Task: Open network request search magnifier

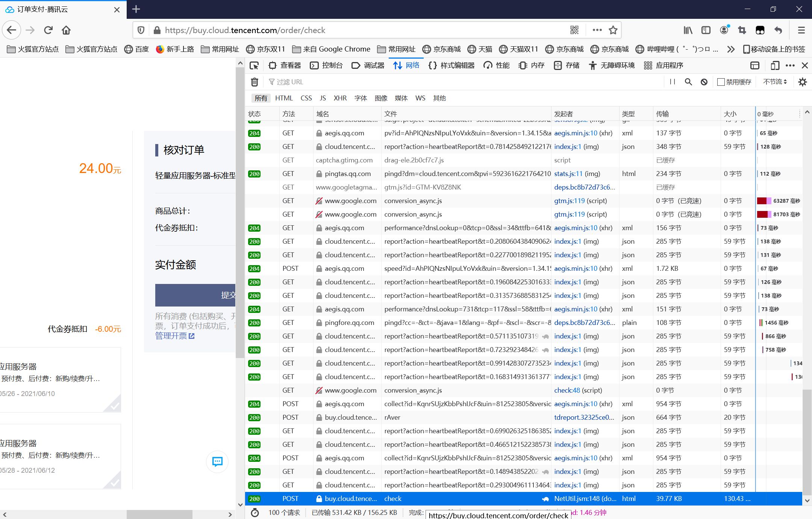Action: 688,82
